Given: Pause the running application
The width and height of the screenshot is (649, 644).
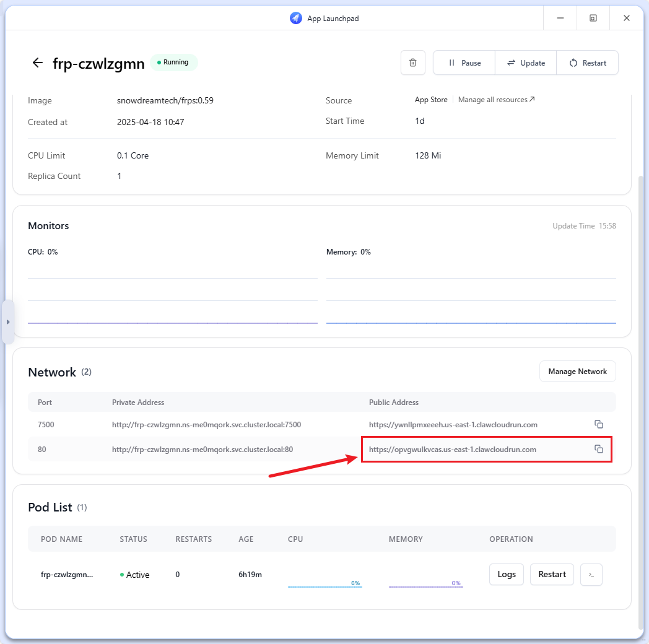Looking at the screenshot, I should pyautogui.click(x=464, y=63).
